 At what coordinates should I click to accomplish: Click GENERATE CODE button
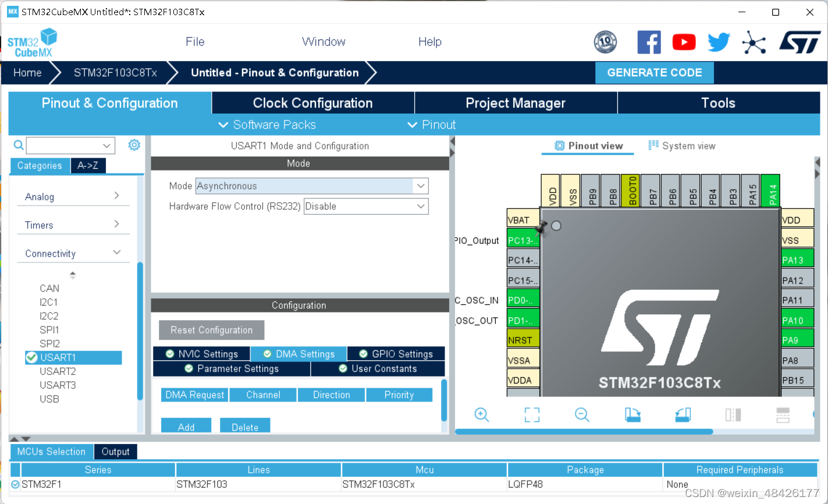pyautogui.click(x=655, y=73)
